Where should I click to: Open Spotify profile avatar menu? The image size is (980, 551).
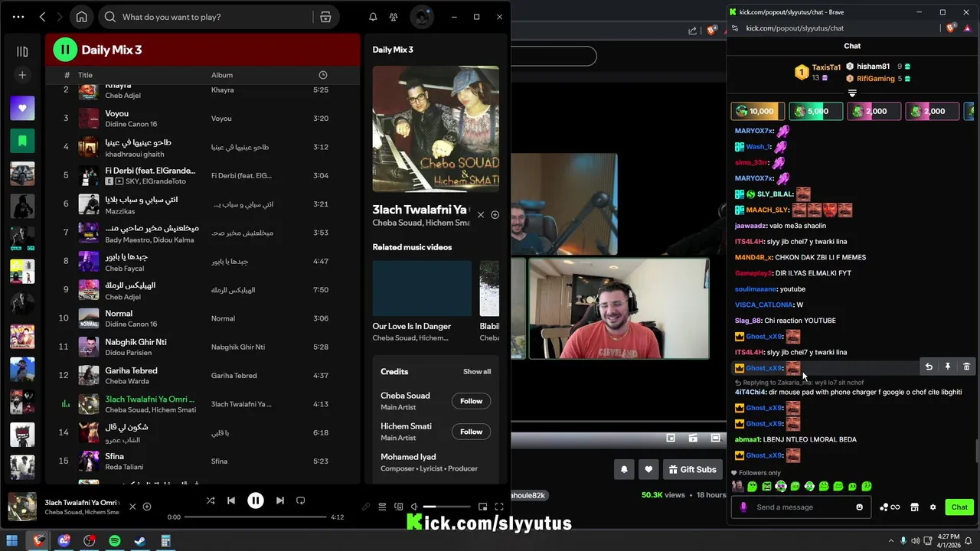coord(421,17)
